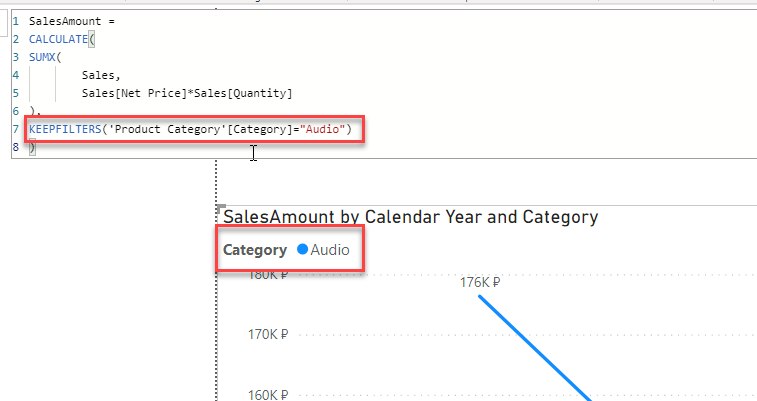Click the "Audio" string literal in formula
This screenshot has height=401, width=757.
coord(322,129)
